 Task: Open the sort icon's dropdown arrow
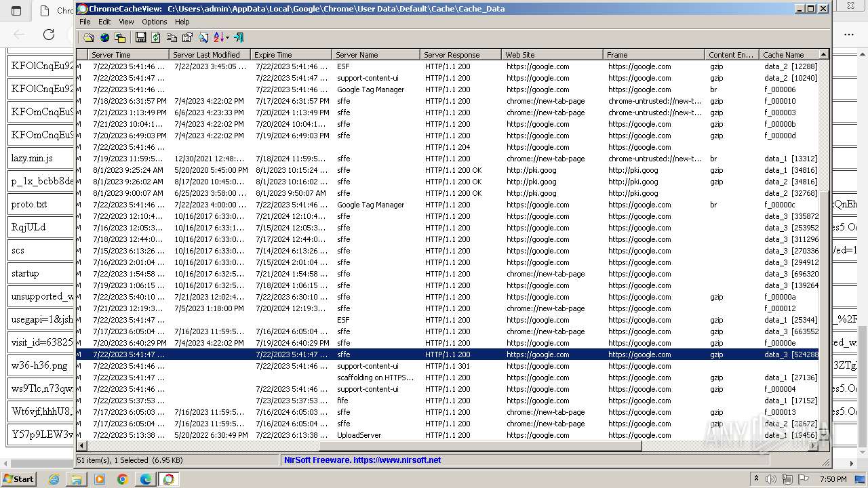(227, 37)
